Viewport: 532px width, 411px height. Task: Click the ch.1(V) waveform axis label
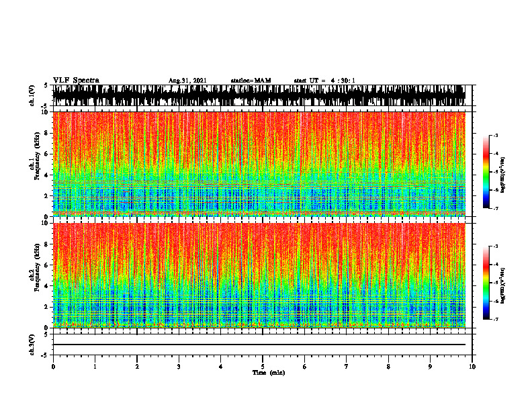coord(32,95)
